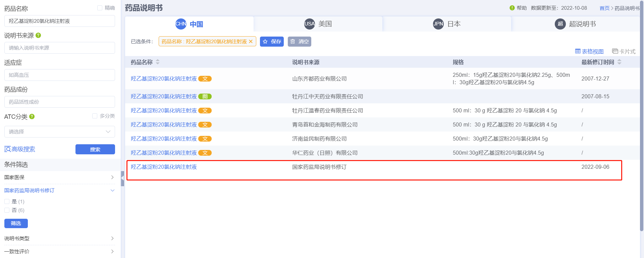Switch to 卡片式 card view
The height and width of the screenshot is (258, 644).
[x=624, y=51]
